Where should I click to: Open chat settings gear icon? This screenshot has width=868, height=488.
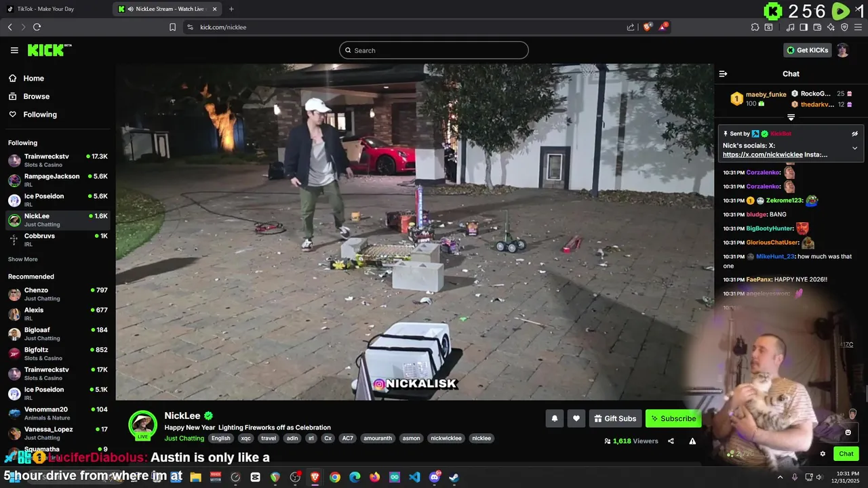(823, 454)
